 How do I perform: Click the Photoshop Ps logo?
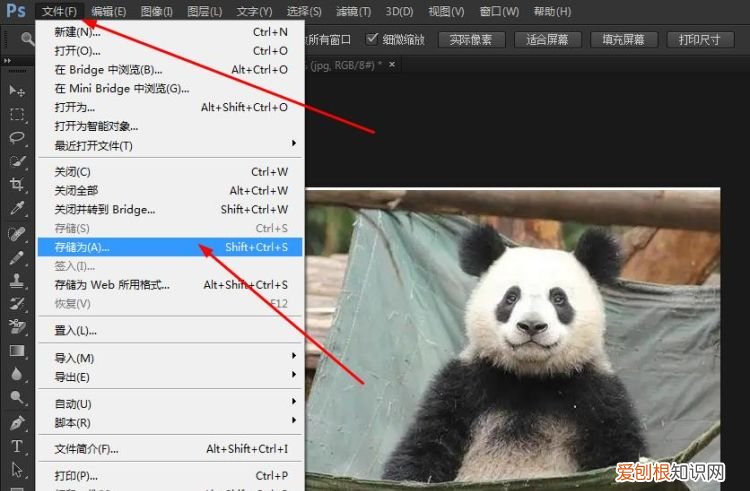click(x=16, y=10)
